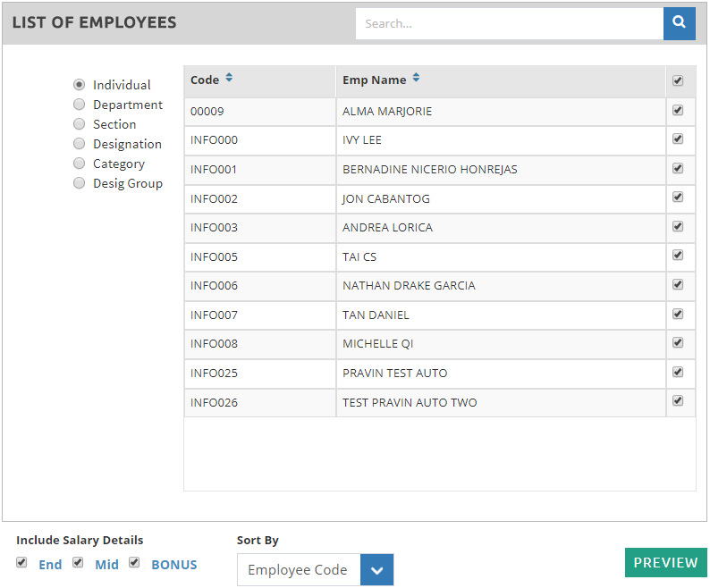The height and width of the screenshot is (588, 710).
Task: Sort by Emp Name column arrows icon
Action: (416, 79)
